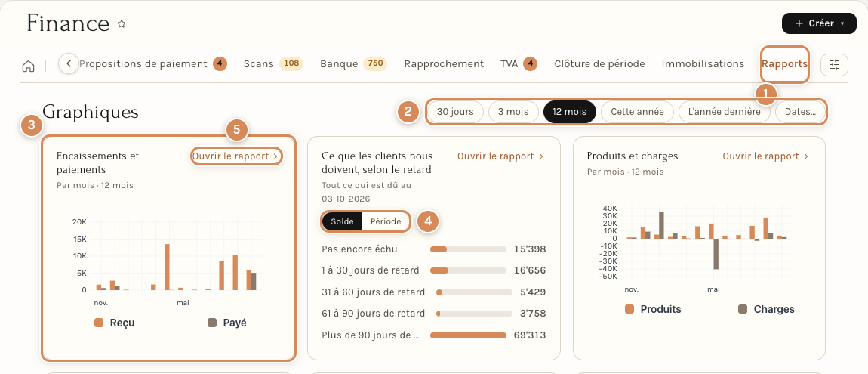
Task: Go to Clôture de période tab
Action: [x=599, y=63]
